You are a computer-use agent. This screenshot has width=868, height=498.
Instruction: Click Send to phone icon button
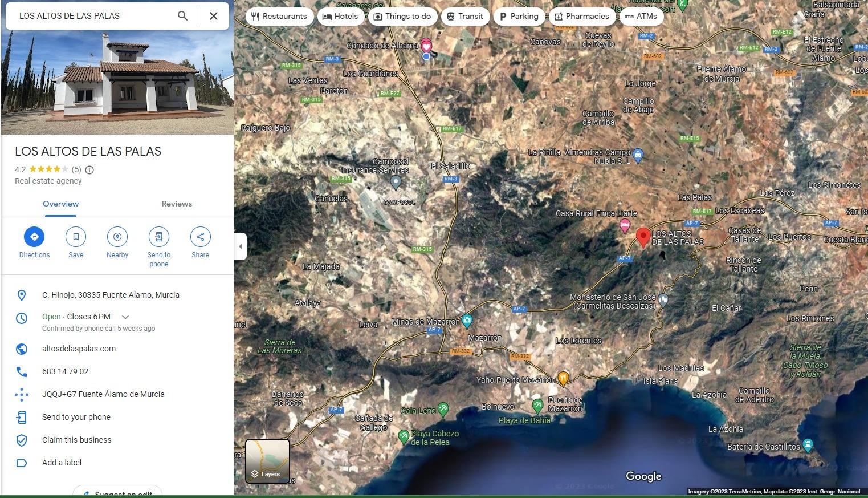(x=159, y=237)
